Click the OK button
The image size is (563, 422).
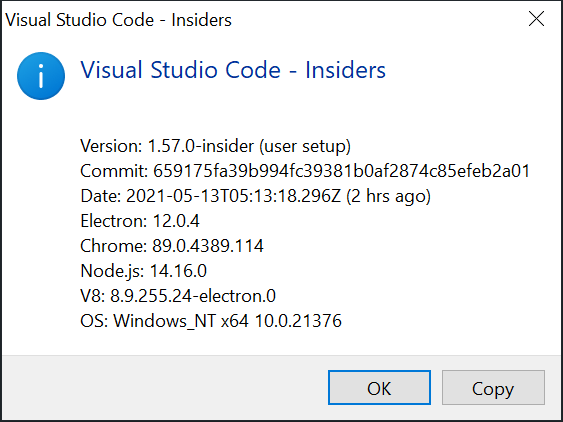pos(379,388)
